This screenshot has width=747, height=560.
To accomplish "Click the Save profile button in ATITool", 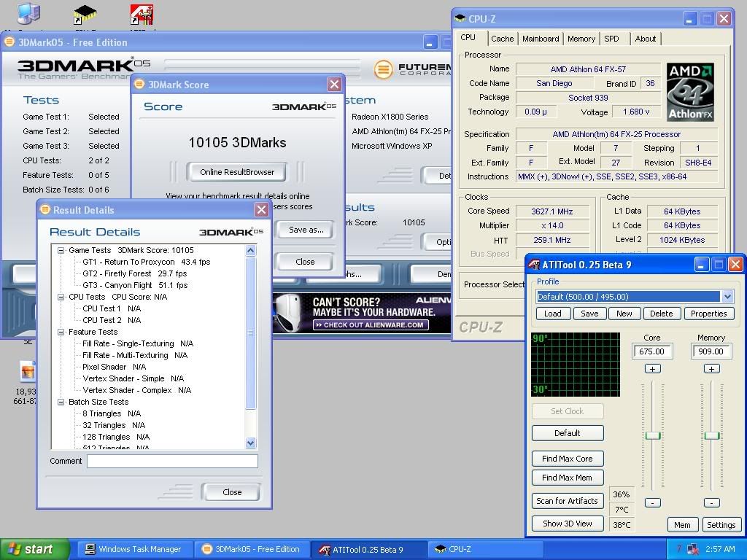I will (589, 314).
